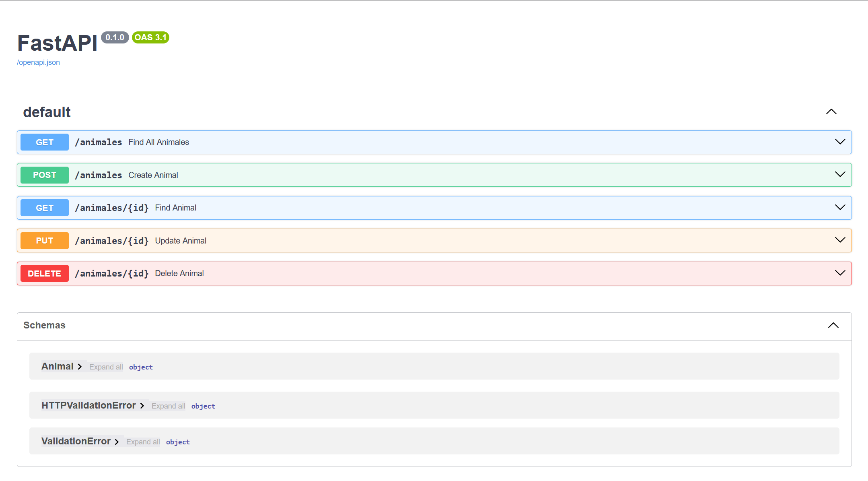
Task: Click the GET badge on Find All Animales
Action: (x=44, y=142)
